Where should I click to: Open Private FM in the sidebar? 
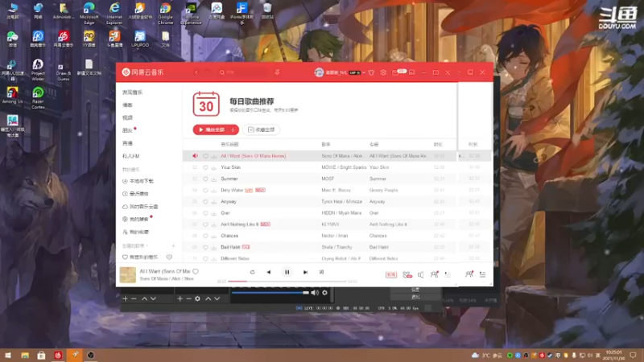pos(131,156)
